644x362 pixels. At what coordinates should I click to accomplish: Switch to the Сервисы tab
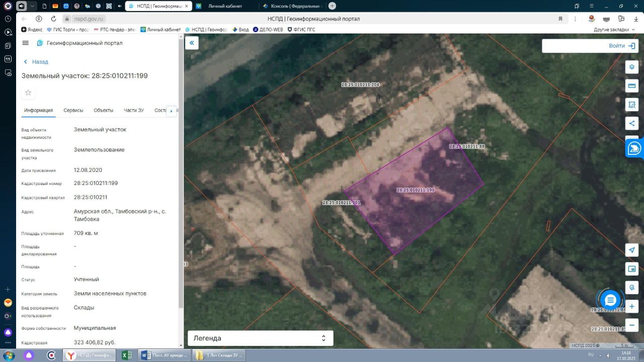coord(73,111)
